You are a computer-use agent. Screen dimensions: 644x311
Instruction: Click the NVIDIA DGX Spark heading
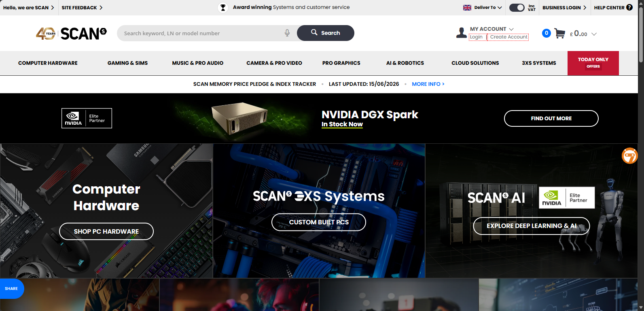click(370, 115)
